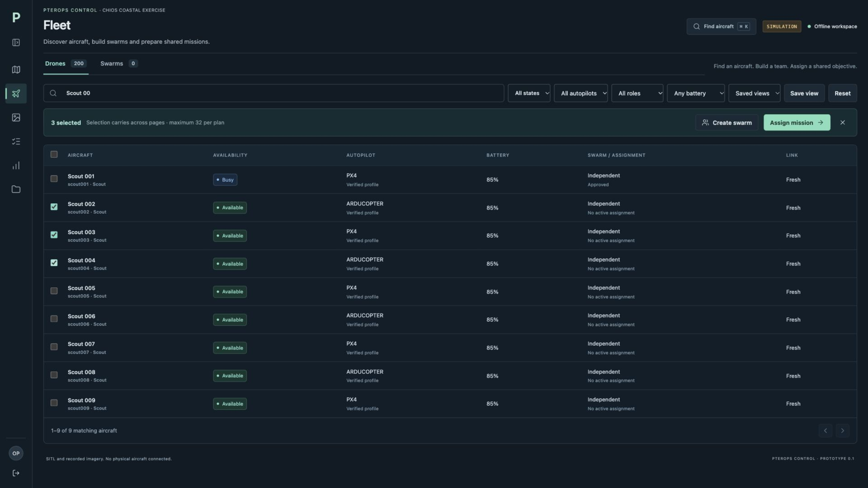Open the checklist tasks icon in sidebar
The width and height of the screenshot is (868, 488).
click(16, 141)
